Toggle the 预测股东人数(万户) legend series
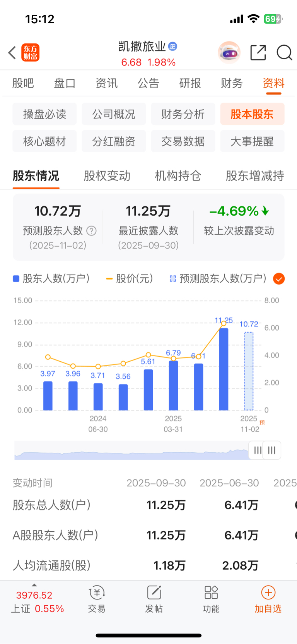 218,278
